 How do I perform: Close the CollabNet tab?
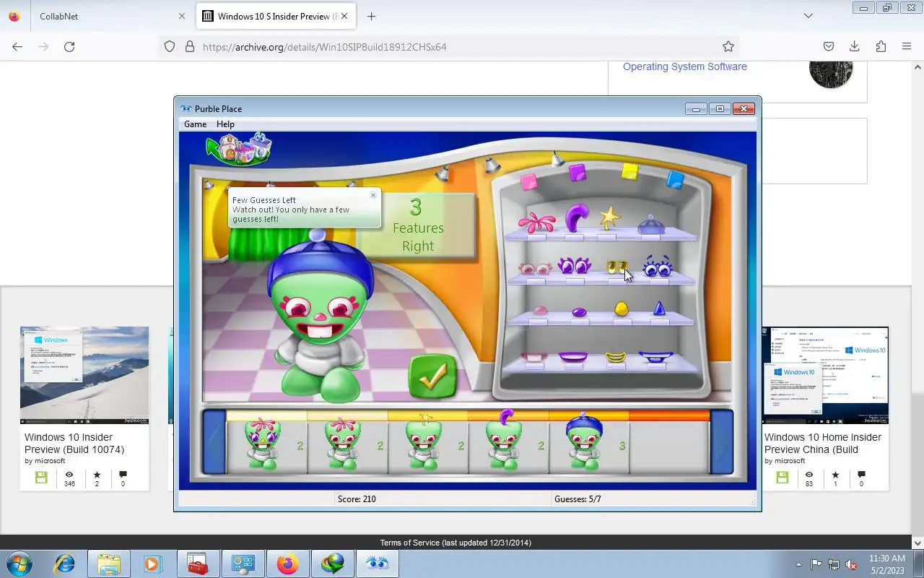[181, 16]
